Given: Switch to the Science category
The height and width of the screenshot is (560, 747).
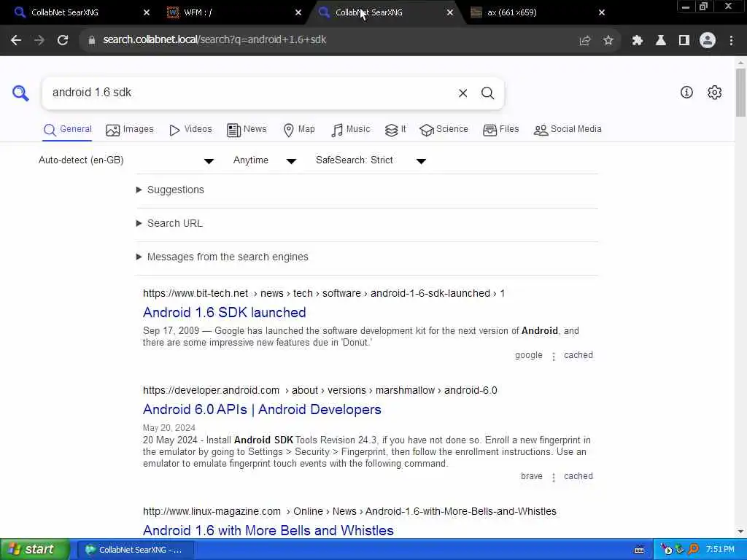Looking at the screenshot, I should [x=444, y=130].
